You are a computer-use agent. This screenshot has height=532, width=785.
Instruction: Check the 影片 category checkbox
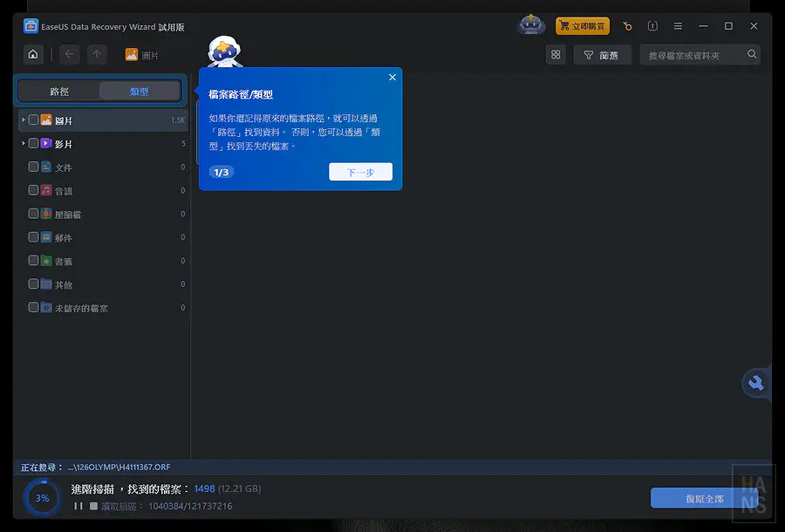(x=31, y=143)
